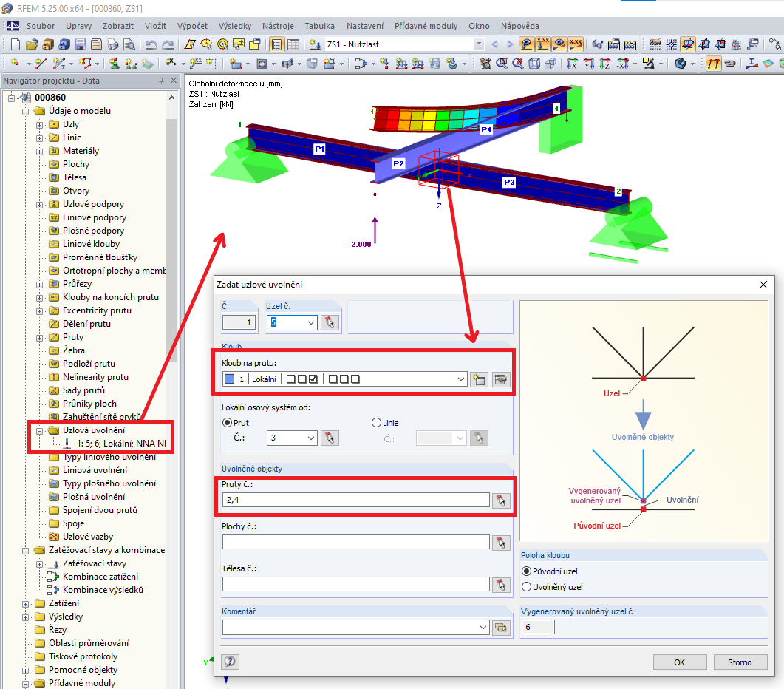The image size is (784, 689).
Task: Pick node graphically beside Uzel č. field
Action: (330, 323)
